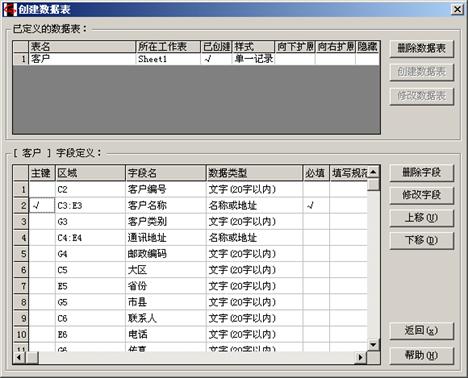Image resolution: width=468 pixels, height=378 pixels.
Task: Select the G3 region cell
Action: [90, 222]
